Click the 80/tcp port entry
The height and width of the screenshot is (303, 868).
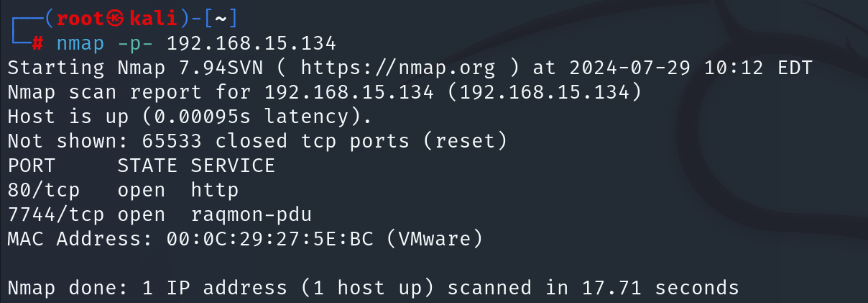click(45, 191)
